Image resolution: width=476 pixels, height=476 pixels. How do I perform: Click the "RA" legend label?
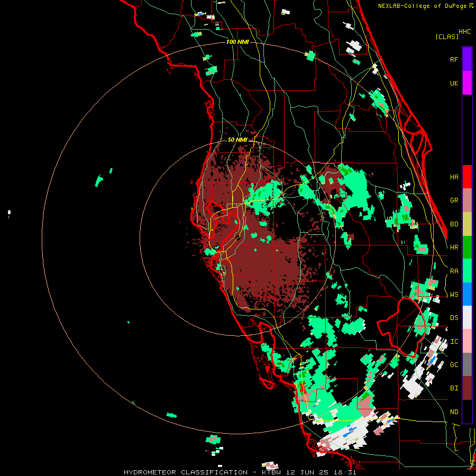(454, 271)
